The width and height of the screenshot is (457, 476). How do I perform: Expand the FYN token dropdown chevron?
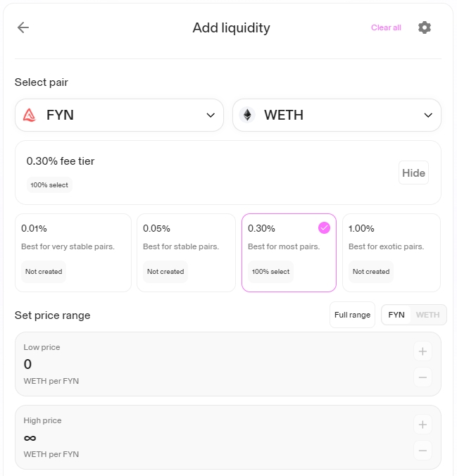click(x=211, y=115)
